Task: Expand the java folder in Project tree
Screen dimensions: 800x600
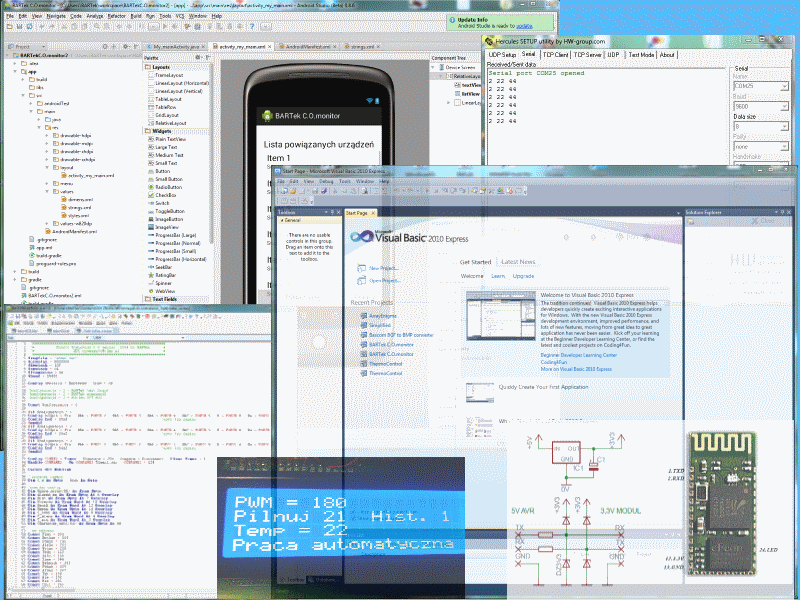Action: [39, 119]
